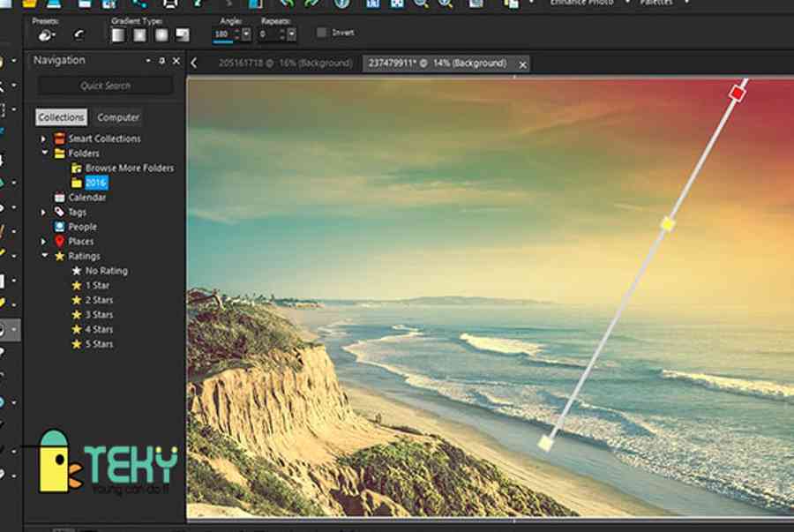Switch to document tab 205161718
Image resolution: width=794 pixels, height=532 pixels.
pos(285,64)
